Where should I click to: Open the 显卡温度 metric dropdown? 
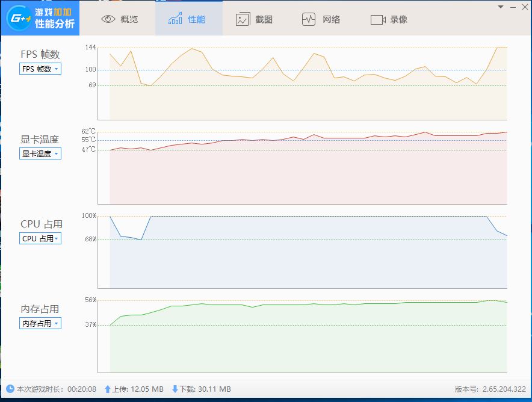[x=40, y=153]
